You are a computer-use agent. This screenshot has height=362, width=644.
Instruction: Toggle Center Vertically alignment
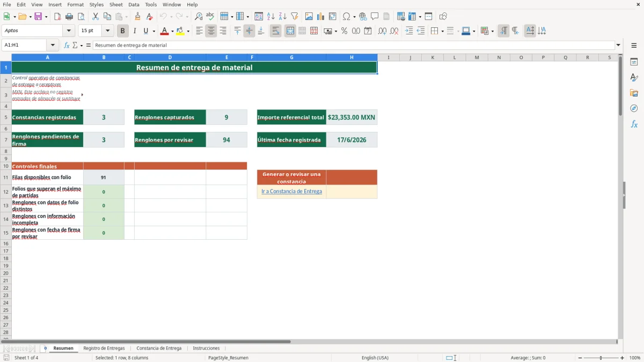[249, 31]
